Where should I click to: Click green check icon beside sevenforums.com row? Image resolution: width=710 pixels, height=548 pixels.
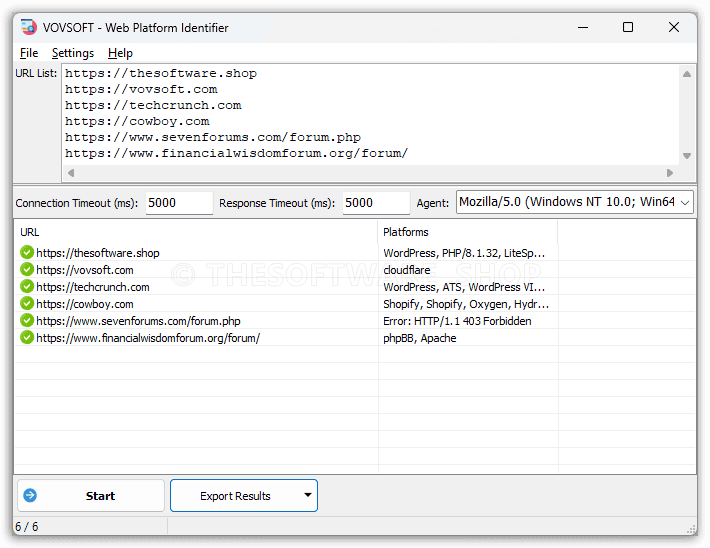coord(27,321)
